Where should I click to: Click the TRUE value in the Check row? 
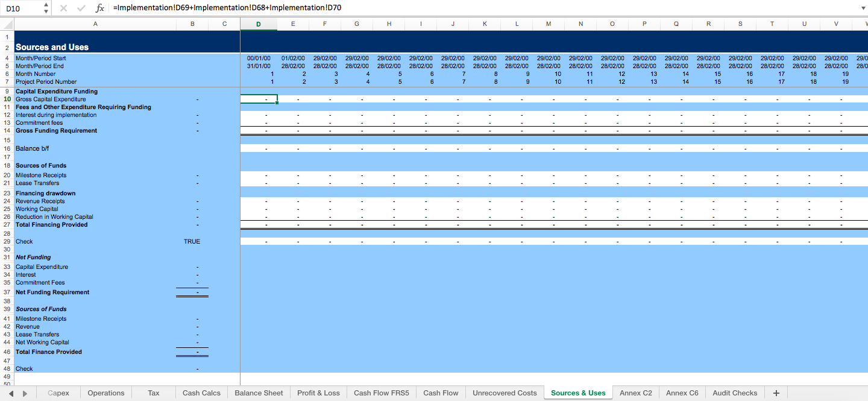pyautogui.click(x=192, y=241)
